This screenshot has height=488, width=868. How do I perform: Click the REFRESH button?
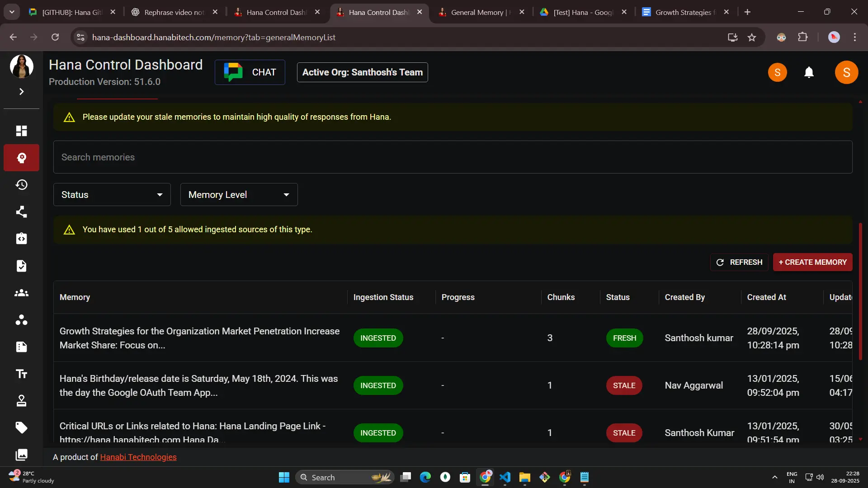pos(739,262)
